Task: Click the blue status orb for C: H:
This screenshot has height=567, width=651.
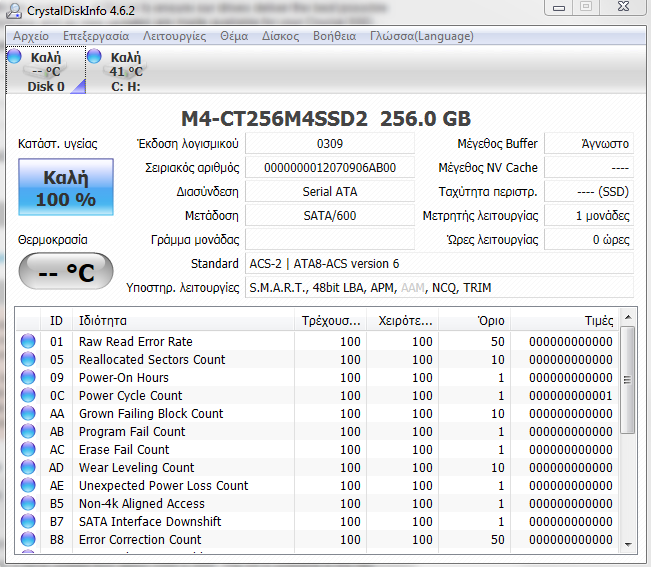Action: (94, 56)
